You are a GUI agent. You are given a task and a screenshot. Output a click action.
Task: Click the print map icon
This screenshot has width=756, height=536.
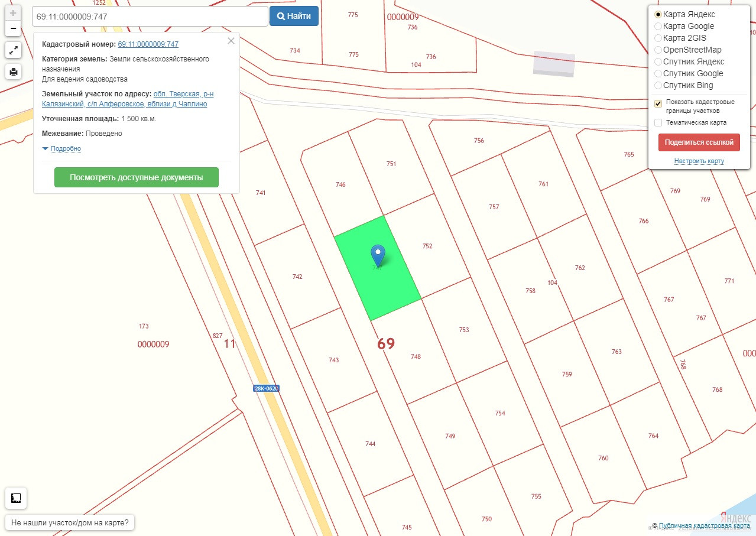tap(13, 72)
